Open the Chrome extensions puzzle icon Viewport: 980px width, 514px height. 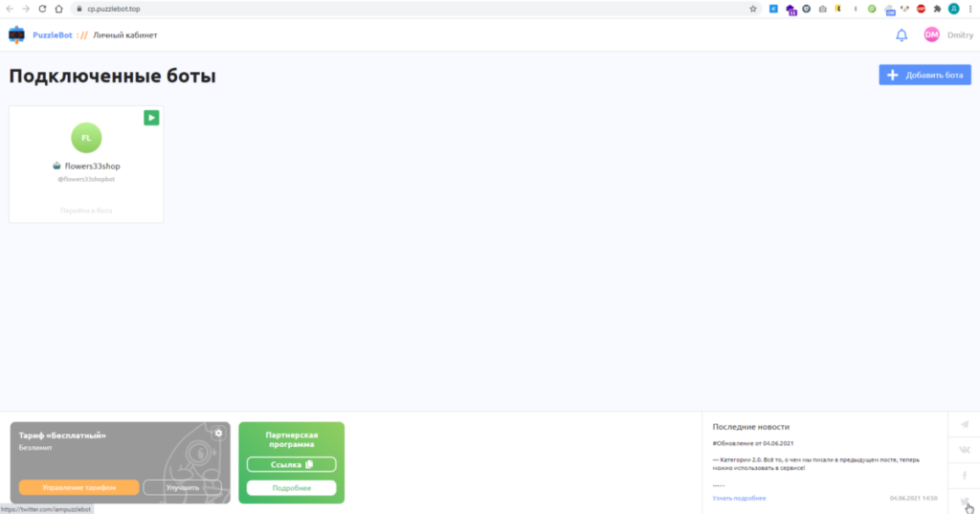(x=937, y=9)
